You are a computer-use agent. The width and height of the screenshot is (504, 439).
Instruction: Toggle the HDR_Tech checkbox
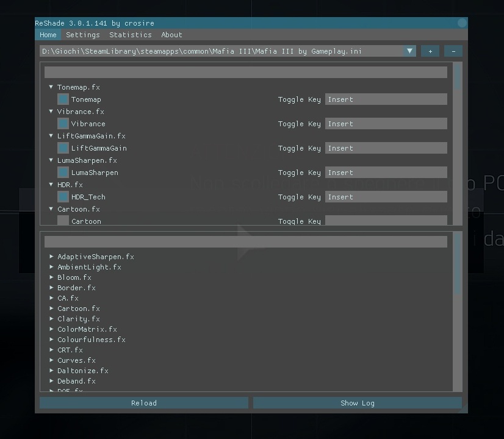click(x=63, y=197)
